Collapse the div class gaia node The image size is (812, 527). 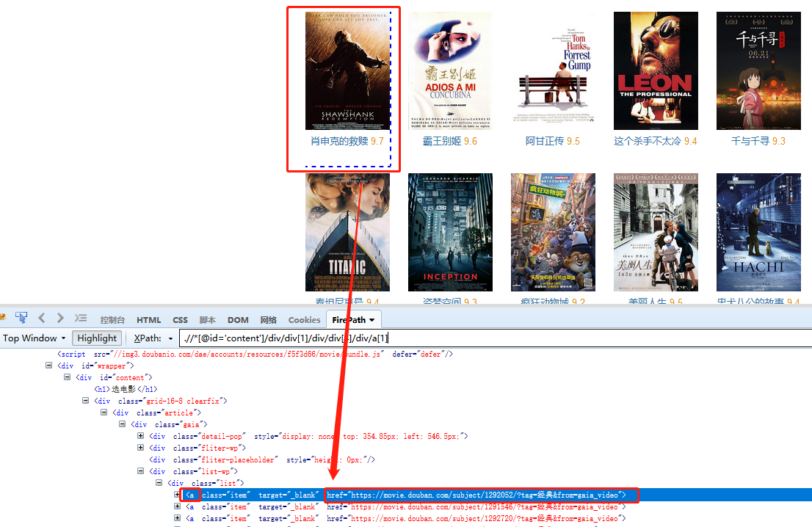coord(122,424)
